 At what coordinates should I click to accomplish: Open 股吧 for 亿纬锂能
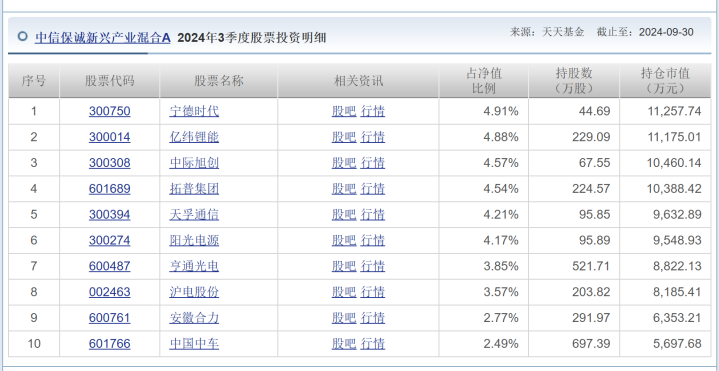[x=344, y=137]
